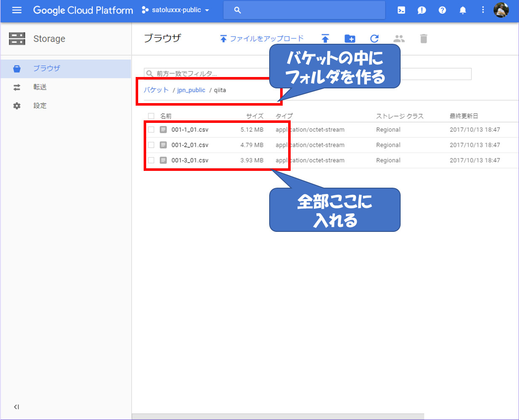Select 転送 in the sidebar
This screenshot has height=420, width=519.
point(40,87)
